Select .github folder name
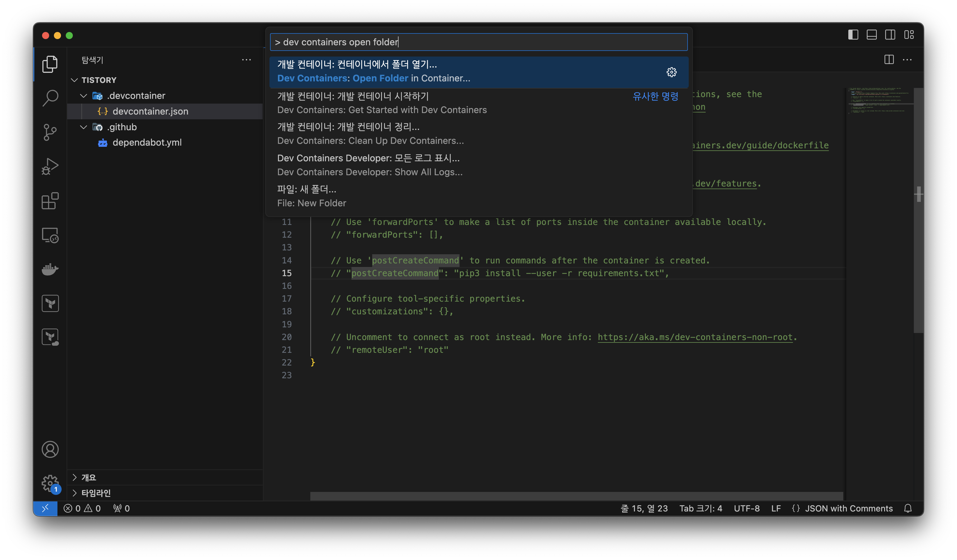Screen dimensions: 957x560 (122, 127)
